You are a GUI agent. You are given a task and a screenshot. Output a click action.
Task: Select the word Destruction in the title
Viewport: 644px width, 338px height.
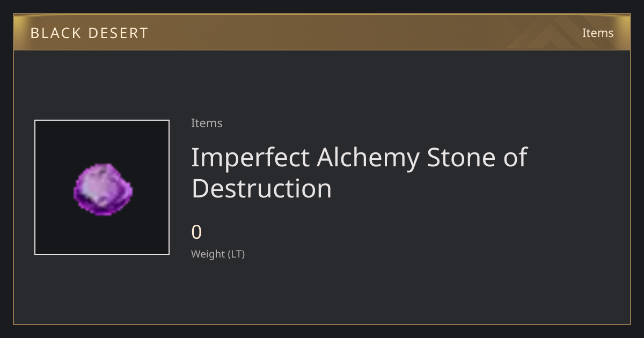261,188
